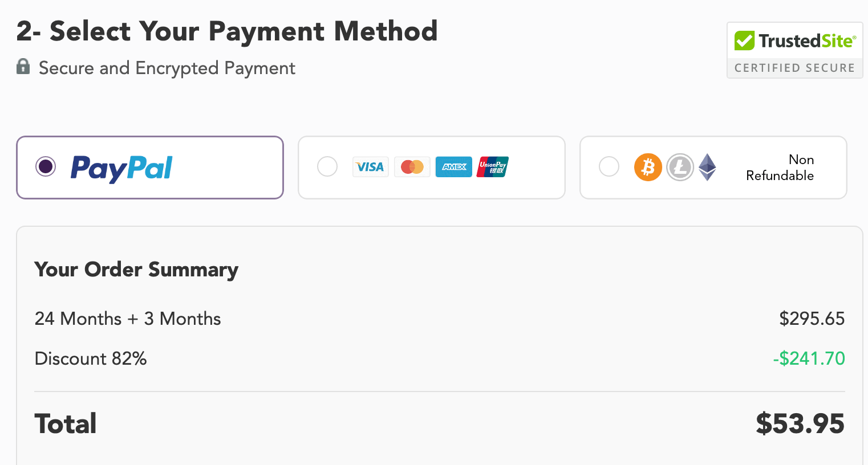This screenshot has width=868, height=465.
Task: Click the TrustedSite green checkmark icon
Action: (744, 40)
